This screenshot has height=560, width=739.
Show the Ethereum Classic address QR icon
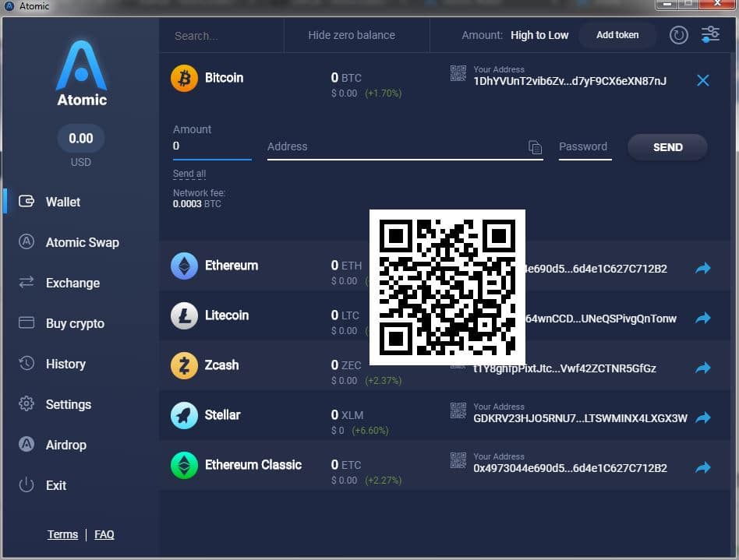click(458, 460)
